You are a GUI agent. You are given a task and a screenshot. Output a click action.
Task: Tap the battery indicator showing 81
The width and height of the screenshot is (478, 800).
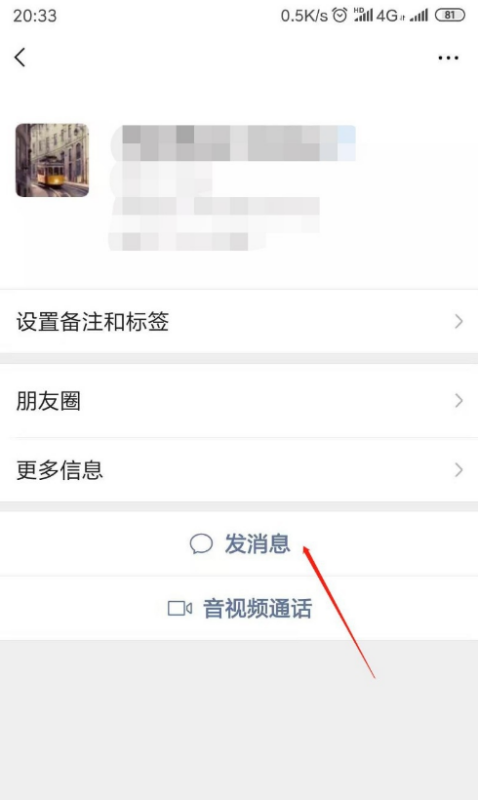450,15
